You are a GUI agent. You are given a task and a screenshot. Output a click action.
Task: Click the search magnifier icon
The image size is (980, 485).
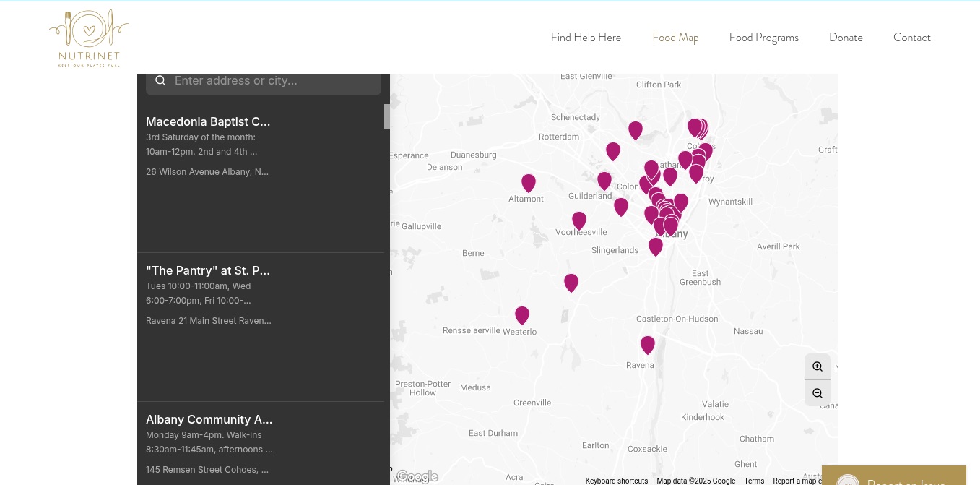(160, 80)
